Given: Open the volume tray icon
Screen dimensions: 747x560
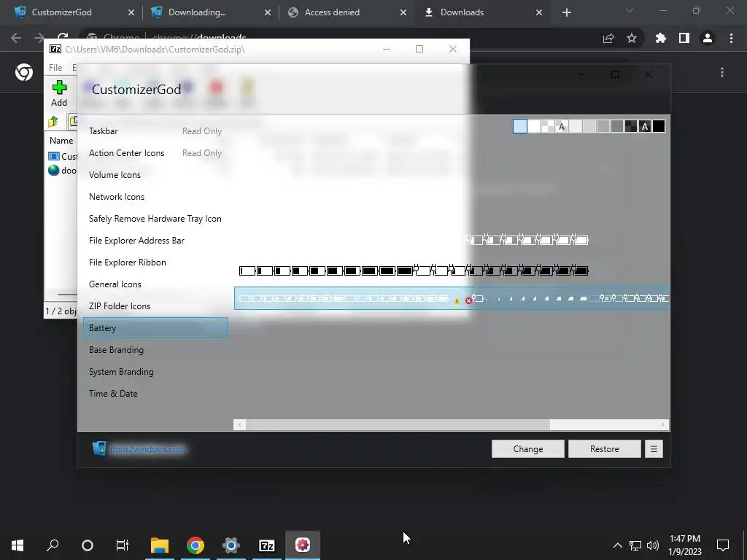Looking at the screenshot, I should 653,545.
